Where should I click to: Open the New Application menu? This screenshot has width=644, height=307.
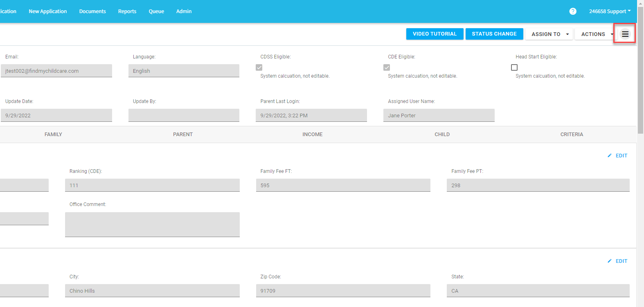click(48, 11)
